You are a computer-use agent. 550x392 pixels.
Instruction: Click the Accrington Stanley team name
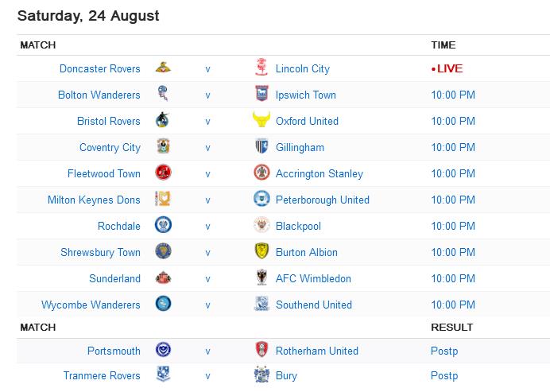(319, 173)
